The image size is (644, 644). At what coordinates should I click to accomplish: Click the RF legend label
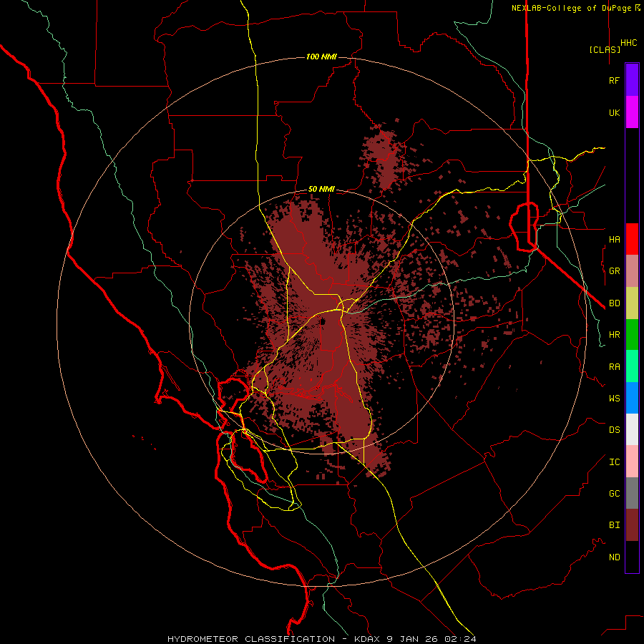point(614,81)
